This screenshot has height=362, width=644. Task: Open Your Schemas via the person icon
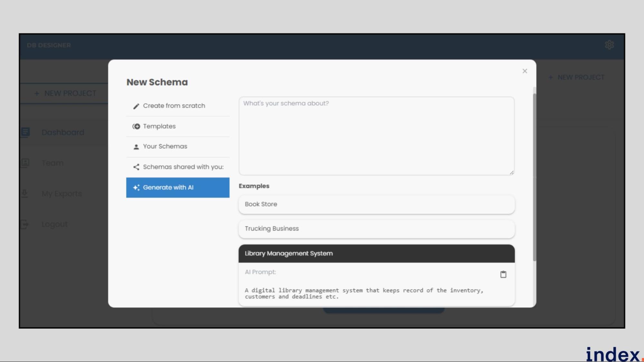(x=136, y=146)
